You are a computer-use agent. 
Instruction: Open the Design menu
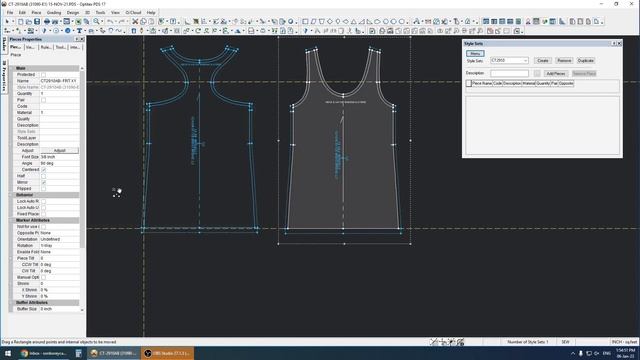coord(73,13)
